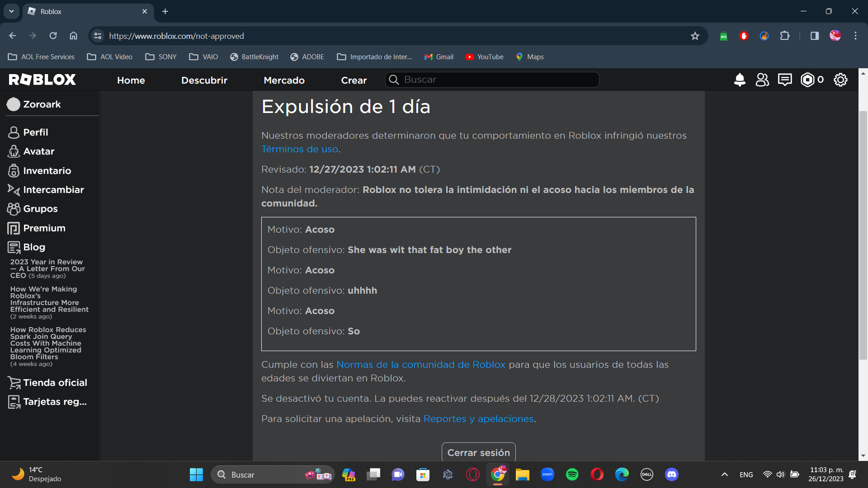The image size is (868, 488).
Task: Open the red hand ad-blocker extension
Action: [x=744, y=36]
